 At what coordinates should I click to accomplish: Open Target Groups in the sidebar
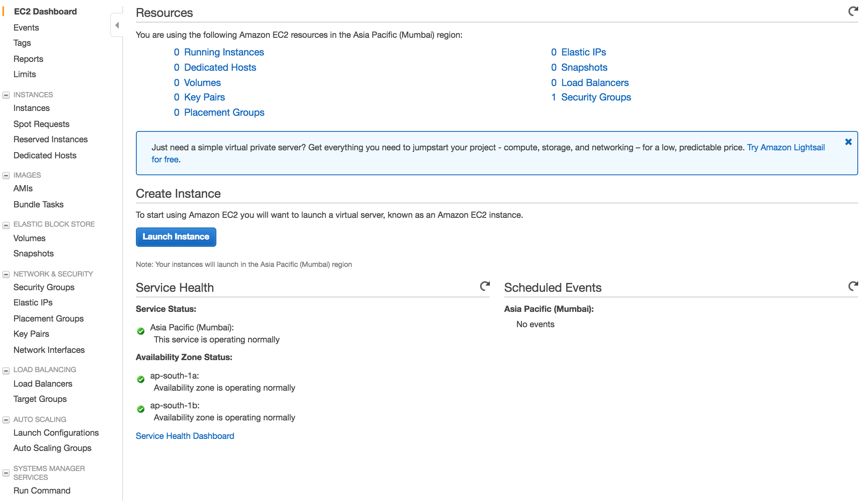40,399
